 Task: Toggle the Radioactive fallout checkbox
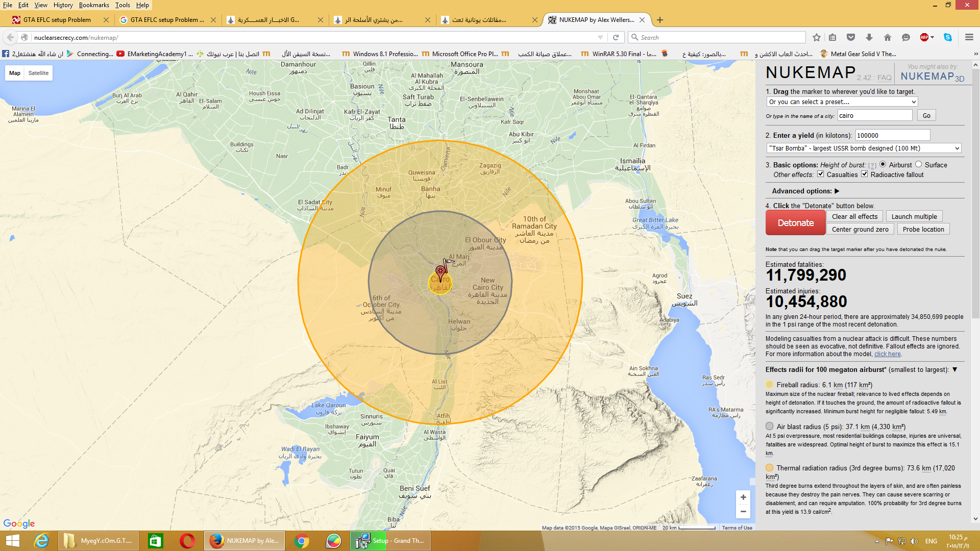tap(865, 174)
